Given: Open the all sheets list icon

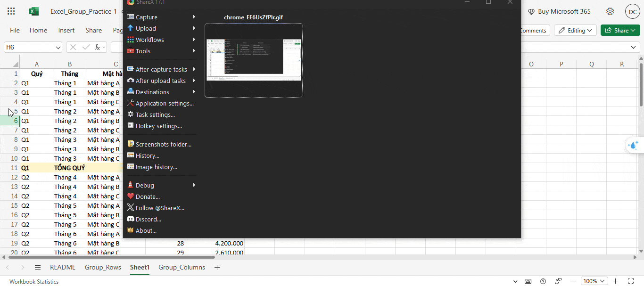Looking at the screenshot, I should point(38,267).
